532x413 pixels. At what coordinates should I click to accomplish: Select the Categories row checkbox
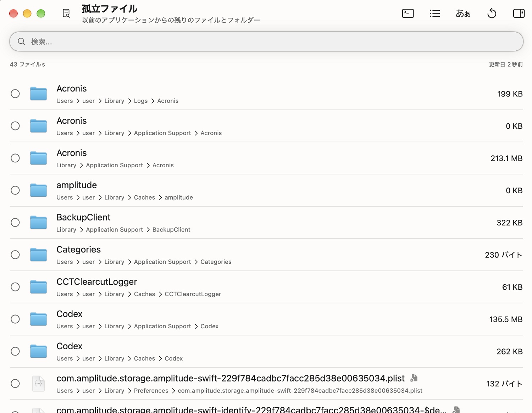pos(15,255)
